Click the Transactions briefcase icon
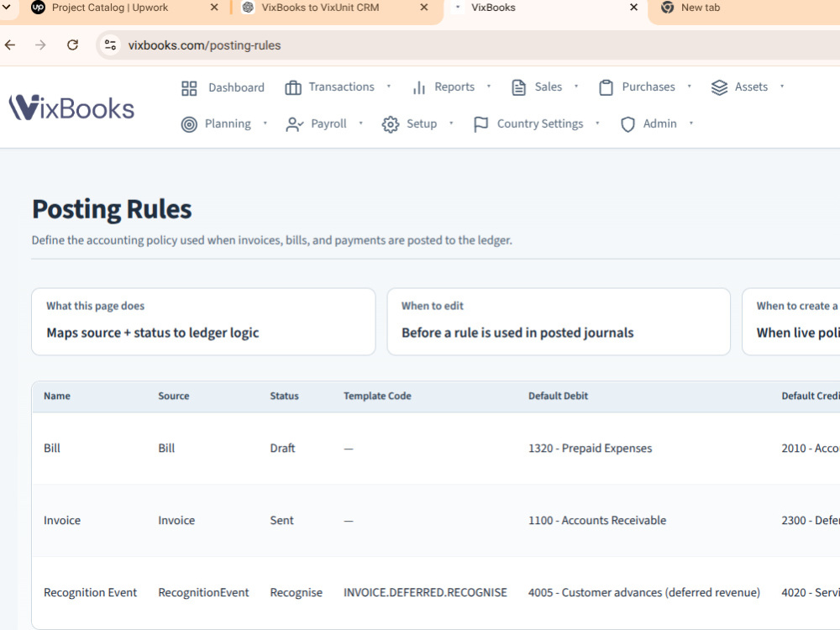840x630 pixels. point(293,87)
